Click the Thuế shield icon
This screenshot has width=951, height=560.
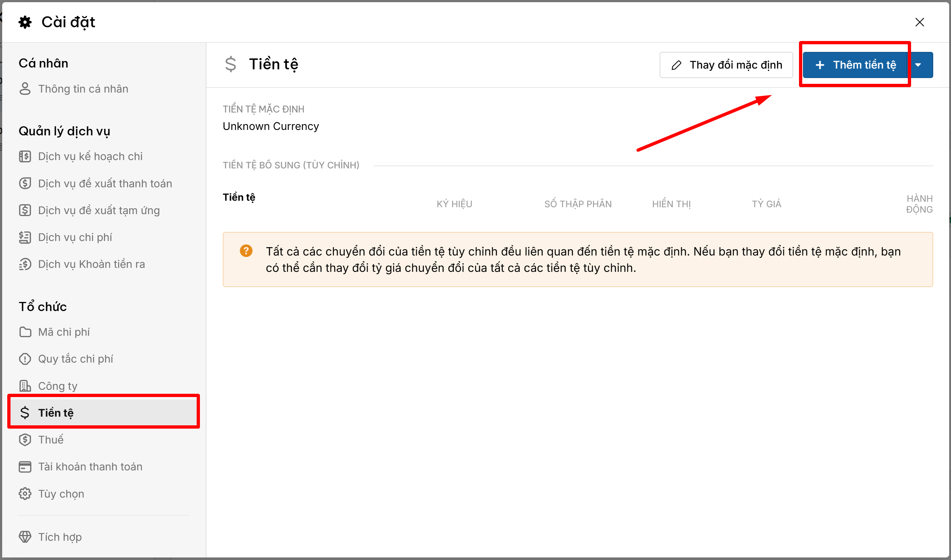[25, 440]
